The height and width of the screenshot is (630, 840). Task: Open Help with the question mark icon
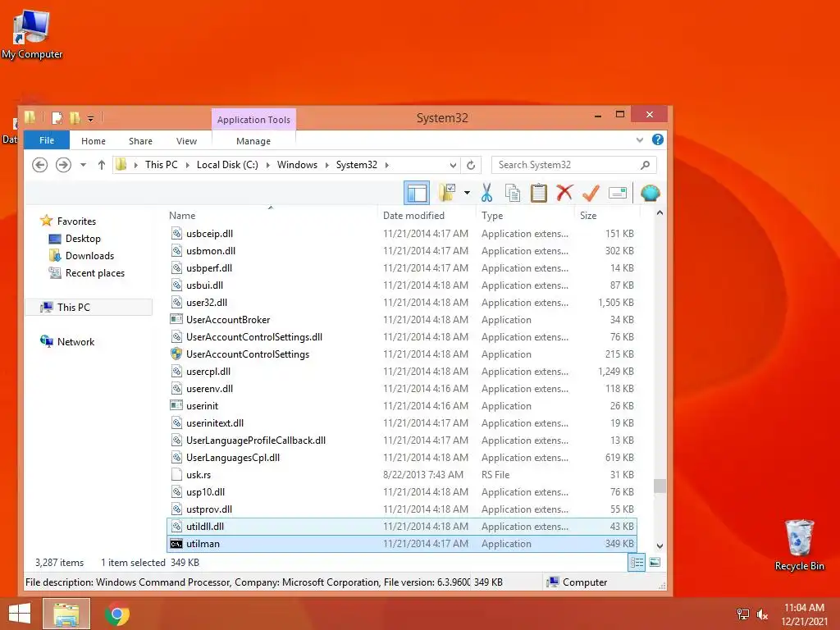point(657,139)
